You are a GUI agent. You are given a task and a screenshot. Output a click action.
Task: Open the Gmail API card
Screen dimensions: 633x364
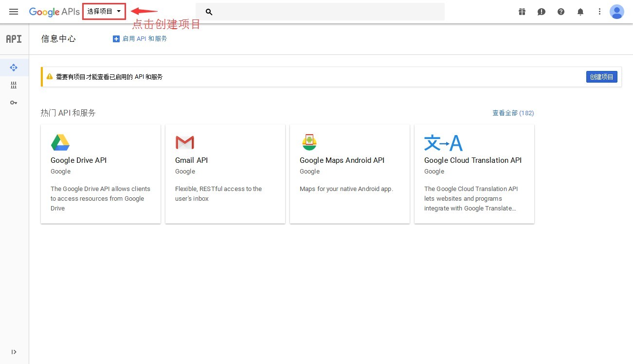point(225,174)
